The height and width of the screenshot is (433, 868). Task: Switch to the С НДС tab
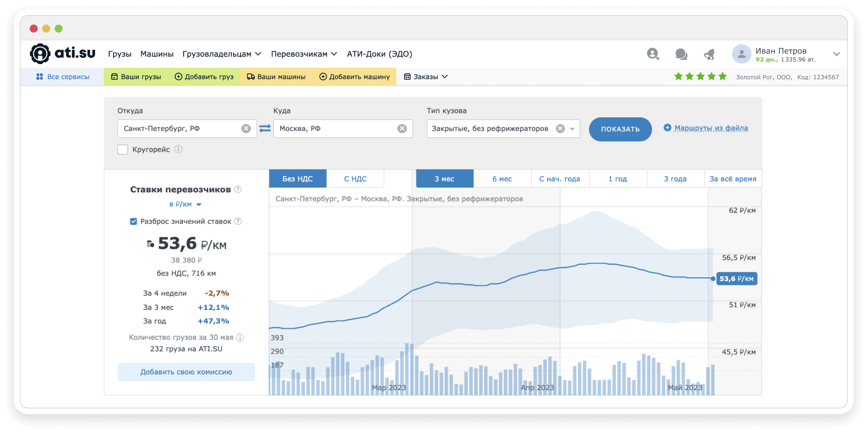[355, 179]
